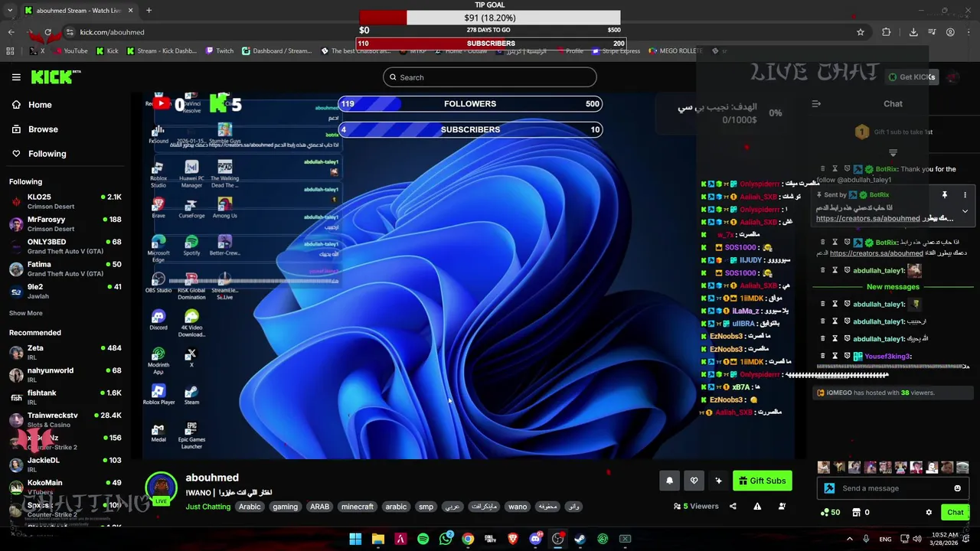Image resolution: width=980 pixels, height=551 pixels.
Task: Expand the pinned message chevron
Action: click(x=965, y=211)
